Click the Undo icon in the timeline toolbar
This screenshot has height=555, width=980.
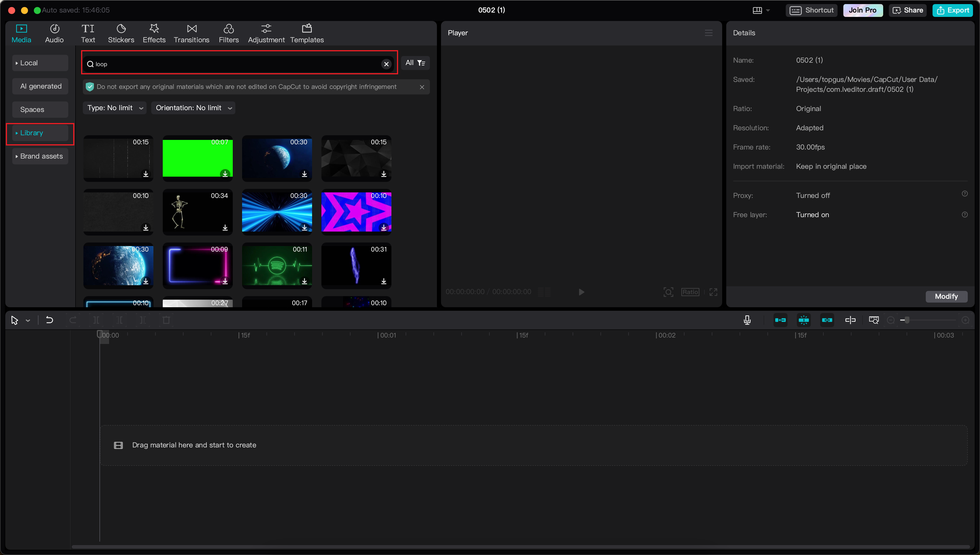coord(49,320)
